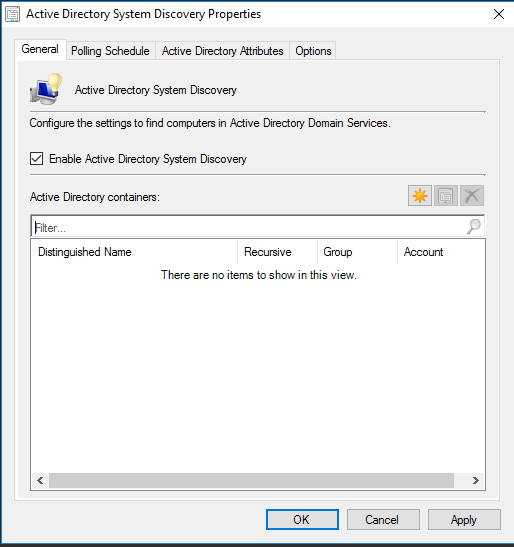514x547 pixels.
Task: Click the magnifying glass search icon
Action: pyautogui.click(x=474, y=227)
